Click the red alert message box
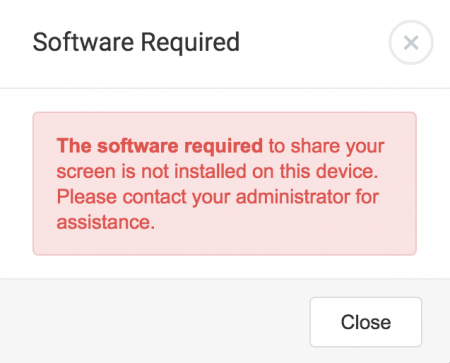 224,184
